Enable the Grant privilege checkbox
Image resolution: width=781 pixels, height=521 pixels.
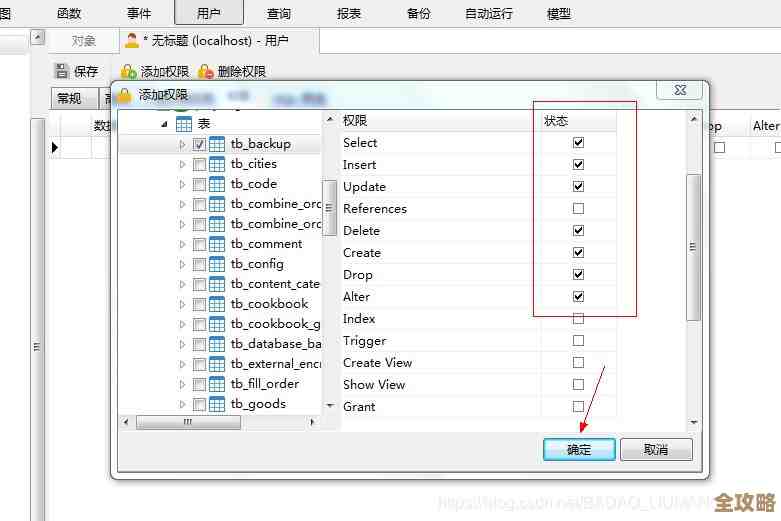578,406
